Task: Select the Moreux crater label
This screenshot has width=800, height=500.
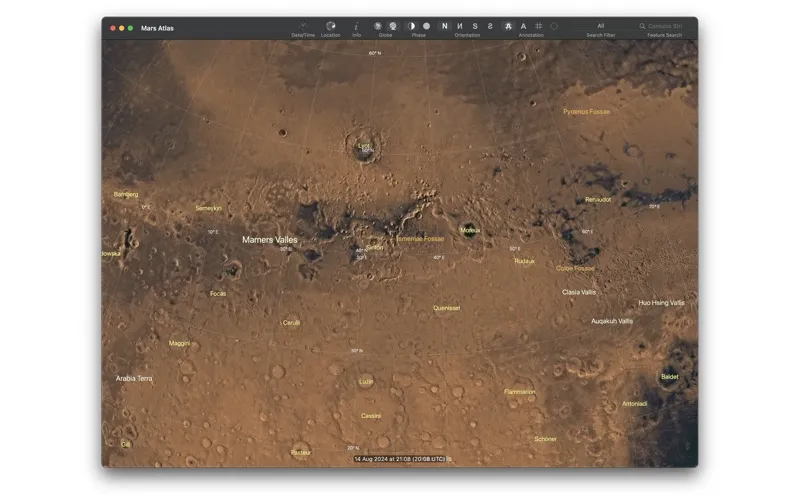Action: coord(470,231)
